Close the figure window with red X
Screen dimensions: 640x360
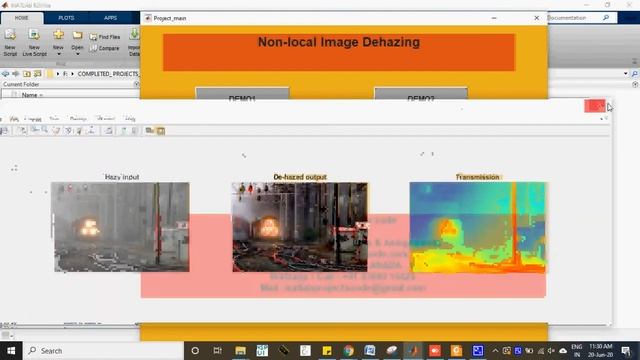click(595, 106)
